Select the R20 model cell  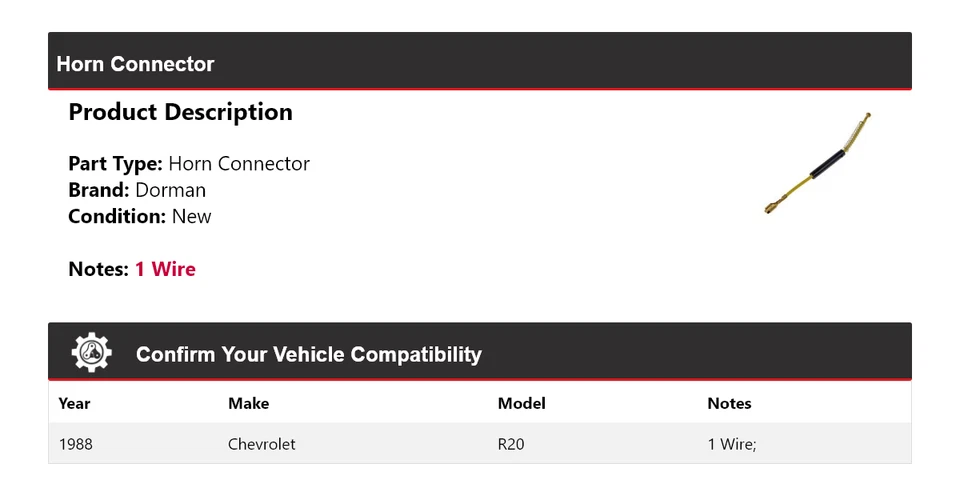click(x=510, y=444)
